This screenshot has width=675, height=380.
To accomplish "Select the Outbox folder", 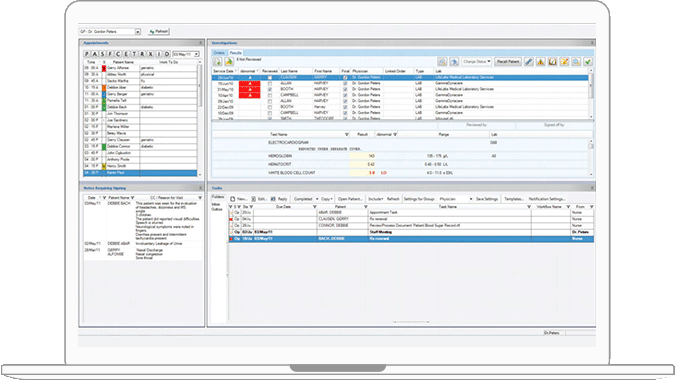I will point(217,209).
